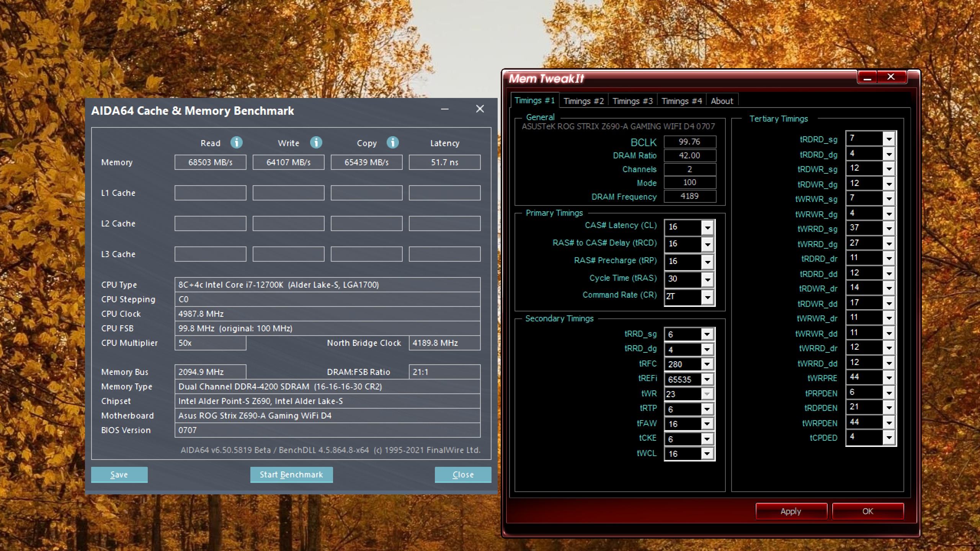Open the About tab
The height and width of the screenshot is (551, 980).
722,101
